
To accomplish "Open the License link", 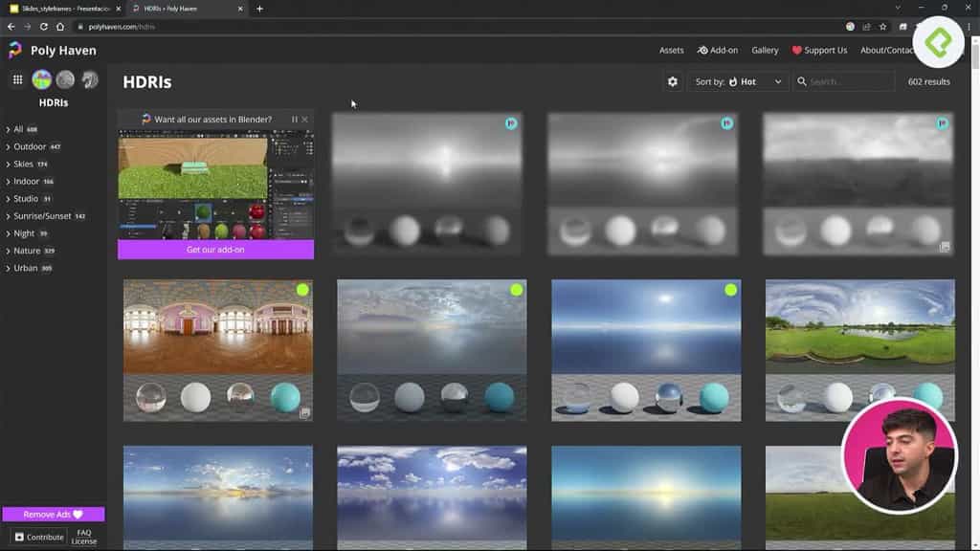I will pos(84,541).
